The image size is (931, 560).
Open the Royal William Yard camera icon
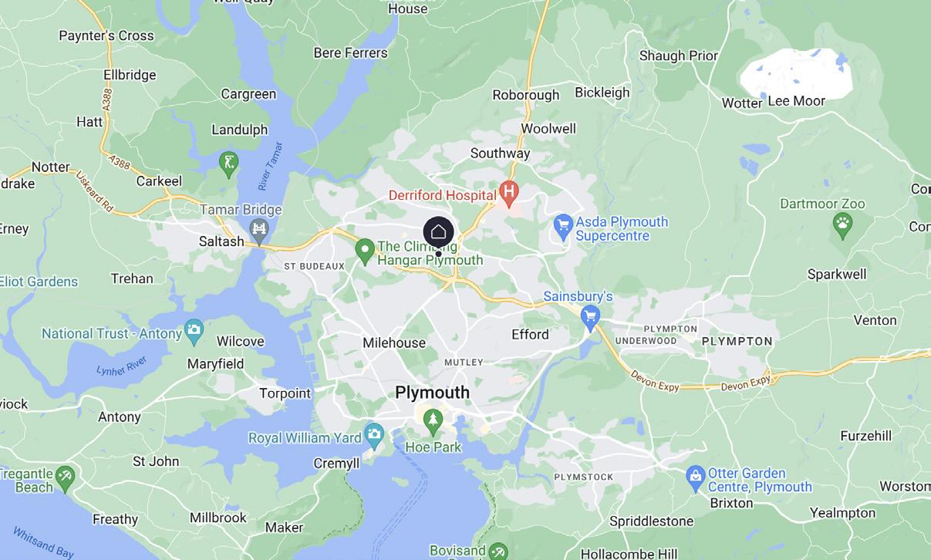click(x=374, y=433)
